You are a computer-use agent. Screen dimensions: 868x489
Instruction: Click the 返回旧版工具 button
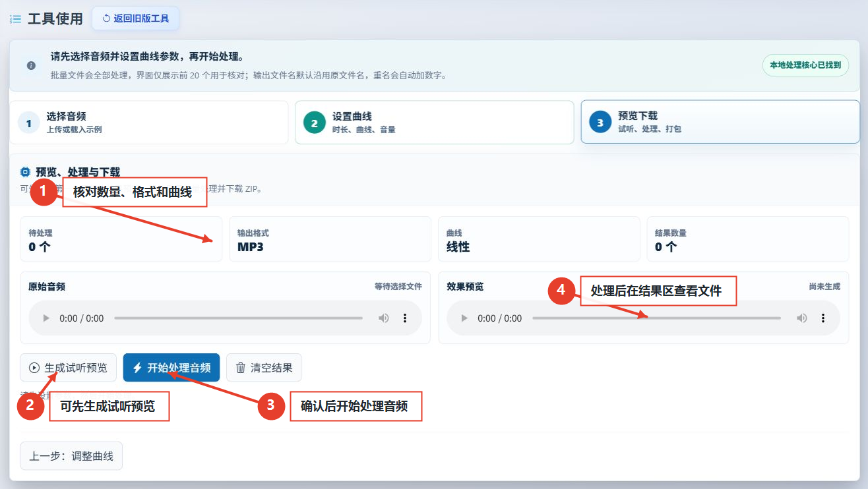click(136, 18)
